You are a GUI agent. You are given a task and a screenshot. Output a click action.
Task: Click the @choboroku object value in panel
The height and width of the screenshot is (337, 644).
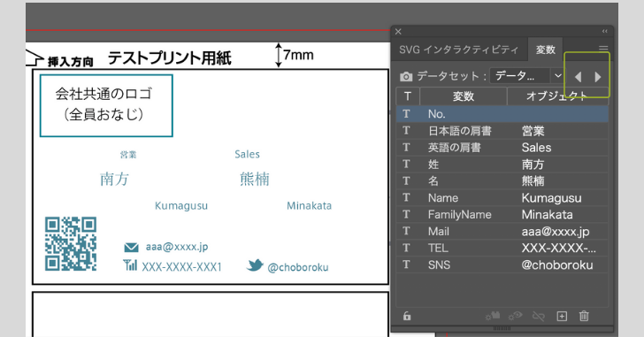pyautogui.click(x=557, y=265)
